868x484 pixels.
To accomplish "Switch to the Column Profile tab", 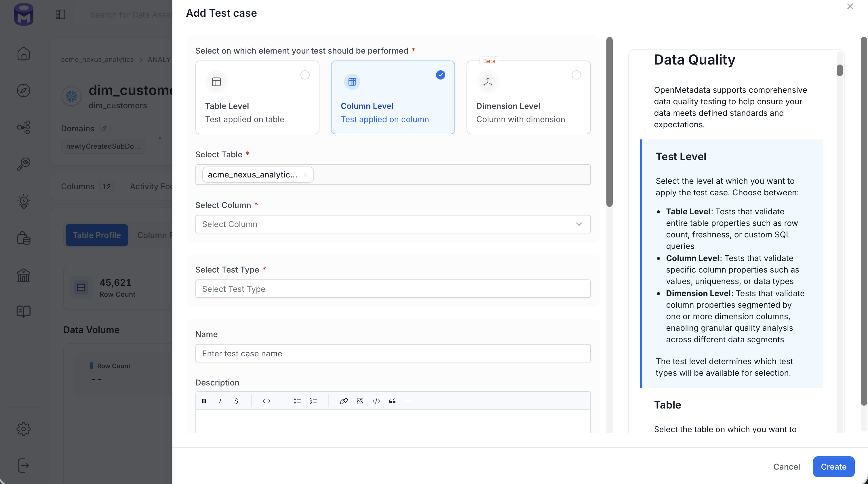I will pyautogui.click(x=155, y=235).
